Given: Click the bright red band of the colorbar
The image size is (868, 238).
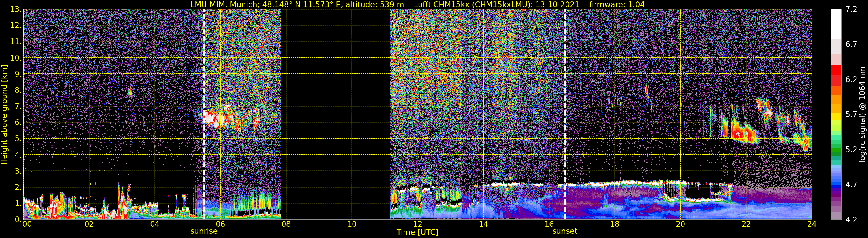Looking at the screenshot, I should coord(836,70).
